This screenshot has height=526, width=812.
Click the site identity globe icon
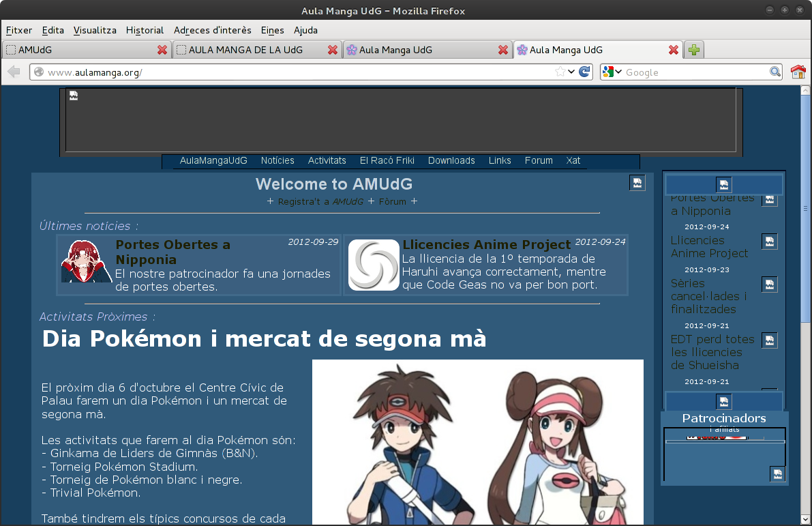coord(39,72)
